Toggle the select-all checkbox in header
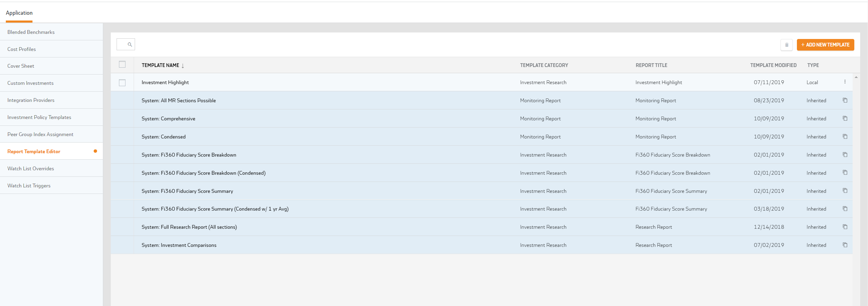 point(122,65)
